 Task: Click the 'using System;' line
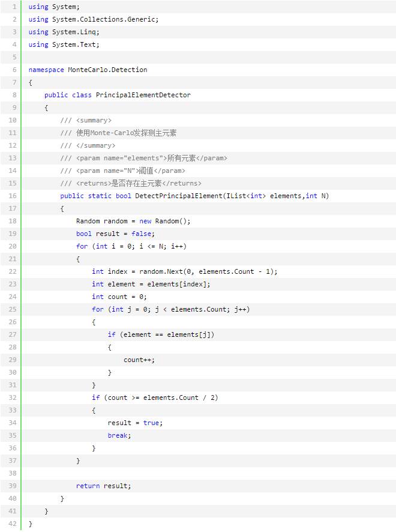point(54,7)
